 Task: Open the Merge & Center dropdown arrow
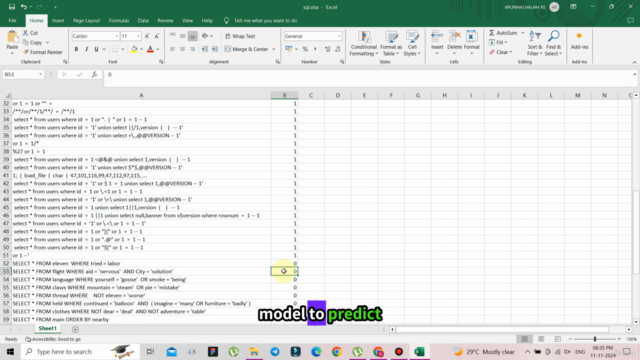point(274,49)
